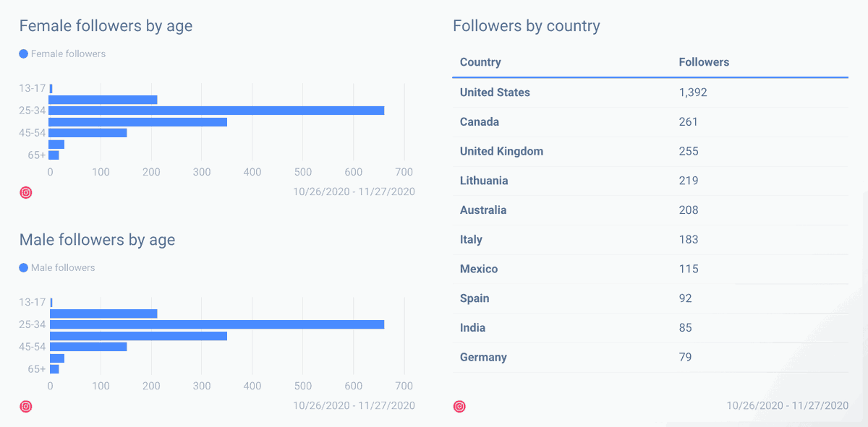Click the Female followers by age title
This screenshot has height=427, width=868.
click(x=105, y=25)
